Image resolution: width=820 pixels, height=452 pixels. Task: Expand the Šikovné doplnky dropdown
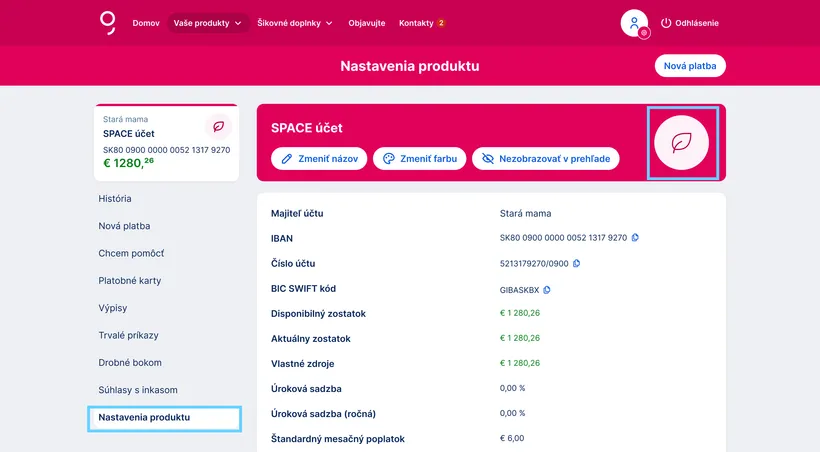[x=295, y=23]
